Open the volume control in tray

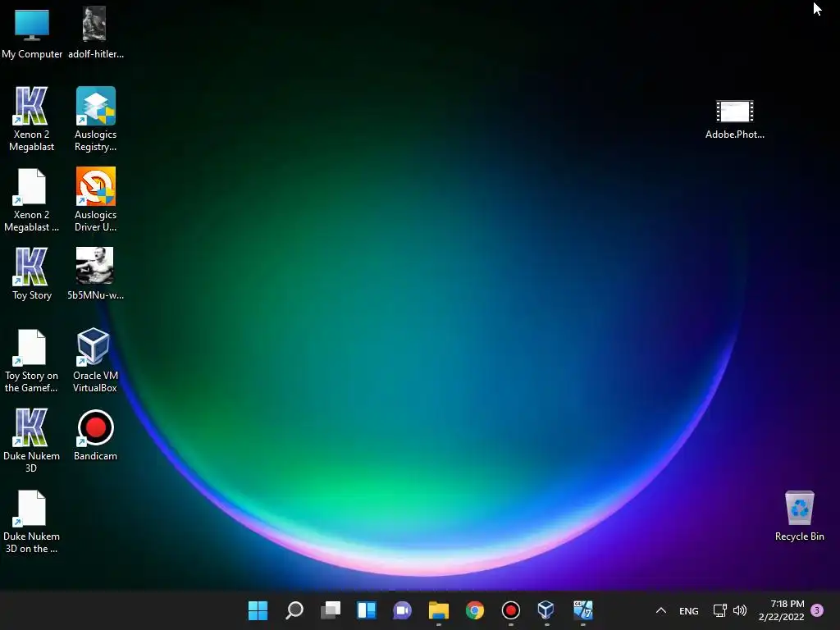[740, 610]
